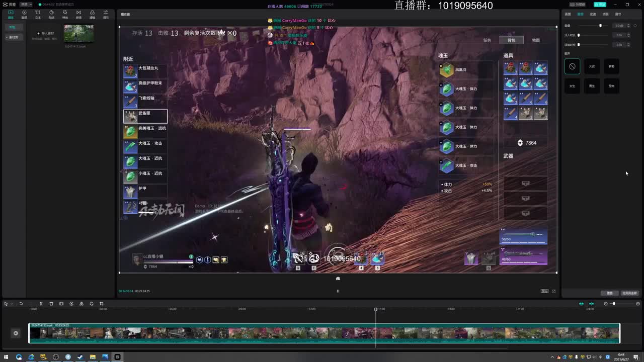Select the Male (男生) voice effect
This screenshot has height=362, width=644.
(x=592, y=86)
